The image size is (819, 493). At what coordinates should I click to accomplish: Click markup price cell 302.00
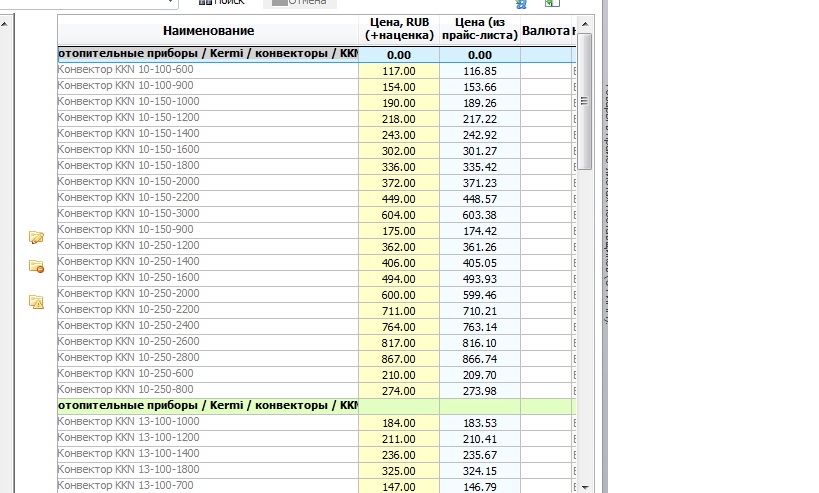(x=399, y=151)
